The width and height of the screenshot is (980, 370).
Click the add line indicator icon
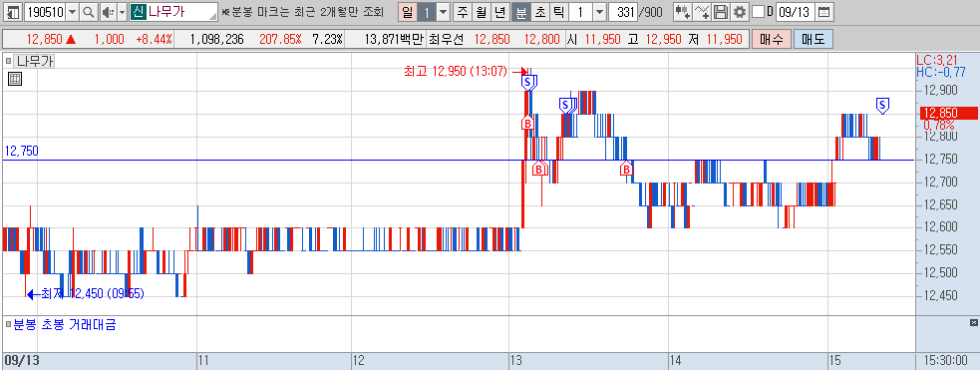click(x=703, y=11)
